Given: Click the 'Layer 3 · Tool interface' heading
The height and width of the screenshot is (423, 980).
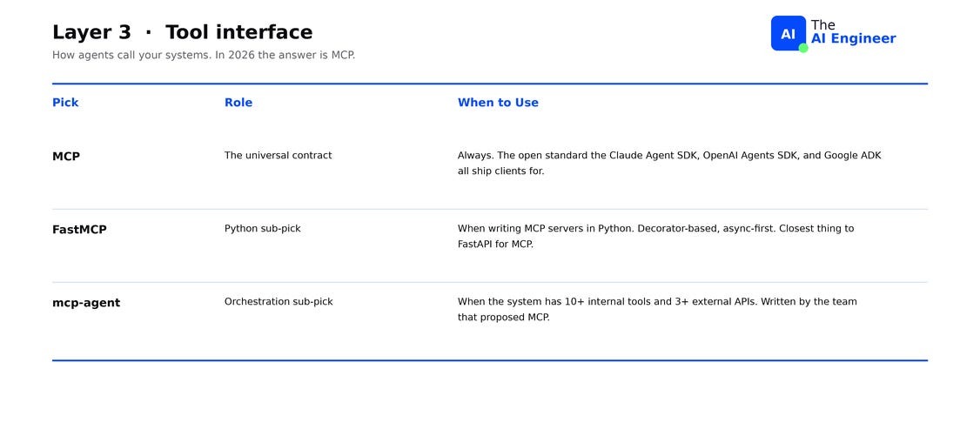Looking at the screenshot, I should (183, 32).
